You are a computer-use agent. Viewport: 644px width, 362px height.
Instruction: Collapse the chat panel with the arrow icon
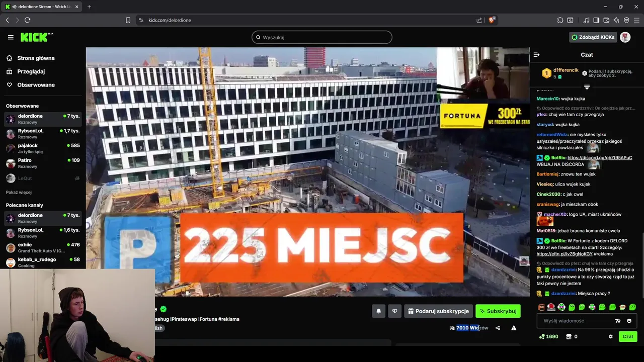click(x=536, y=55)
